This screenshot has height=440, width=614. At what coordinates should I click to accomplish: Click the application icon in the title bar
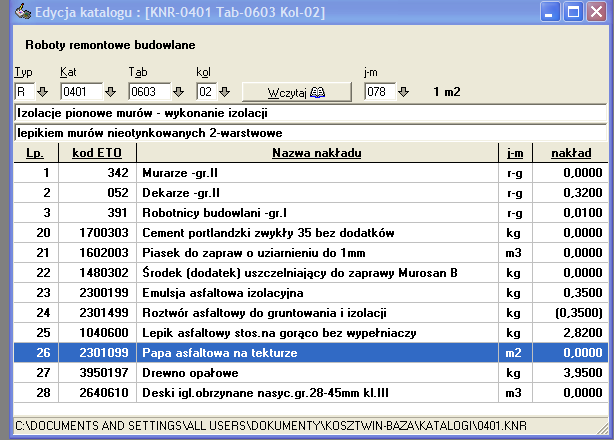point(23,12)
